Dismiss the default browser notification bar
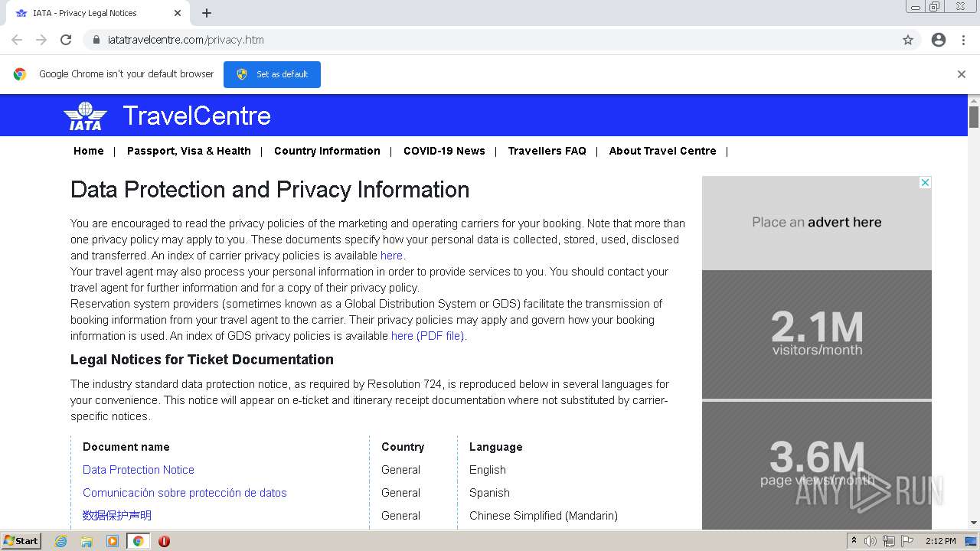The height and width of the screenshot is (551, 980). point(962,74)
